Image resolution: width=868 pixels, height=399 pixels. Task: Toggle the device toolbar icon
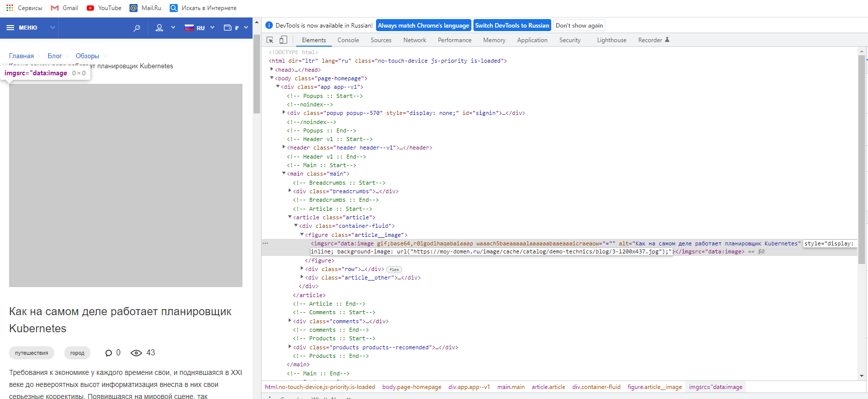[x=283, y=40]
